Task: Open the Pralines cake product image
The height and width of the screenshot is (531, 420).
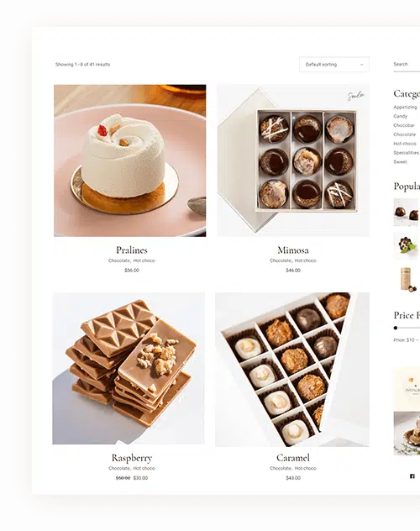Action: tap(130, 160)
